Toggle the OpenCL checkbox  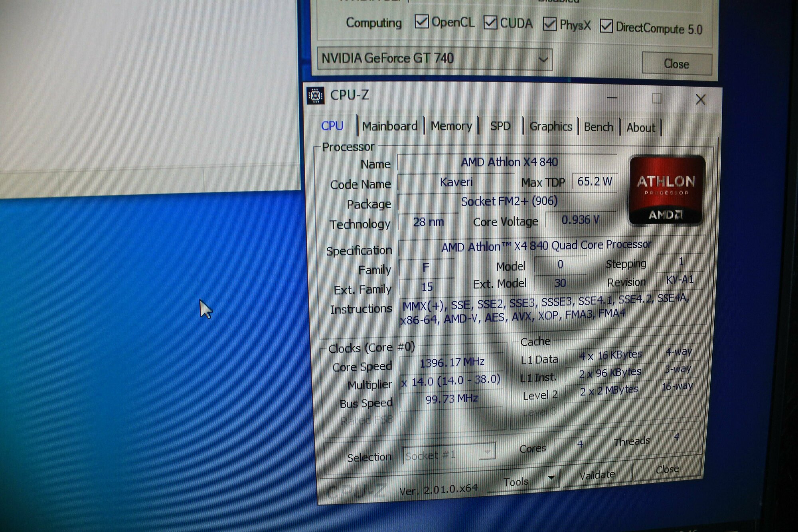421,22
